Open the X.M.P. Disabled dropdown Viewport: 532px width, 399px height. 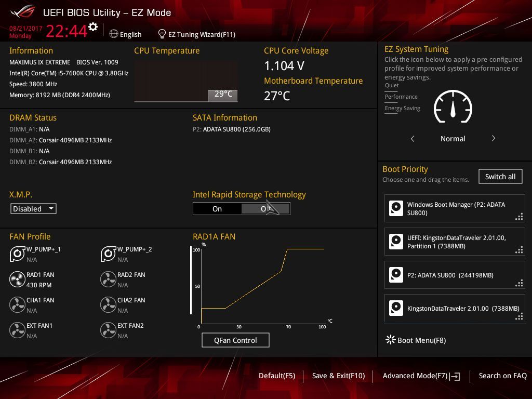(33, 209)
